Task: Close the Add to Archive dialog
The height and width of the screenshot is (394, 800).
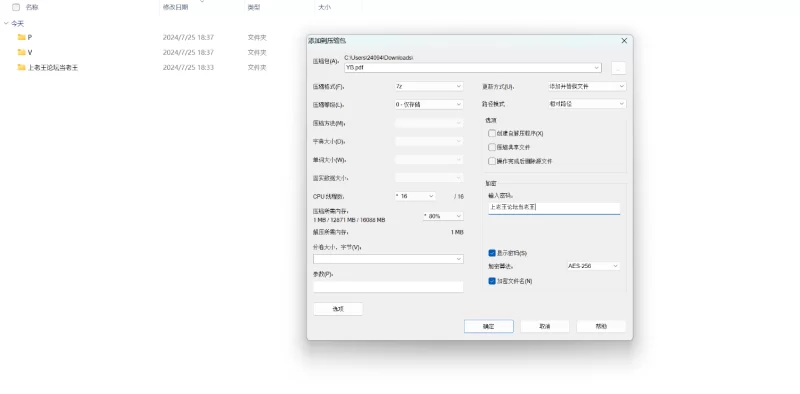Action: point(624,41)
